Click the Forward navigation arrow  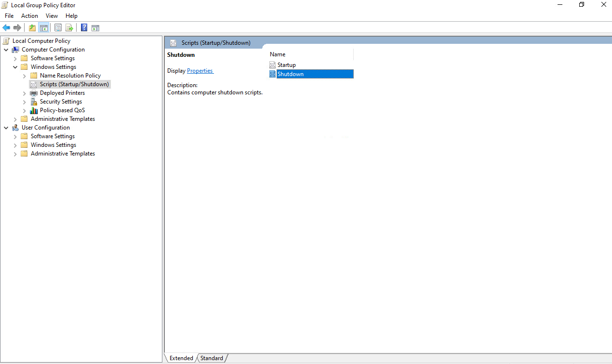[x=18, y=27]
